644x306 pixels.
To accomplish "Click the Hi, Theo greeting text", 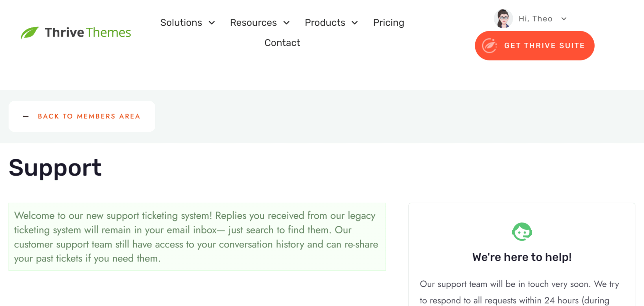I will 535,19.
